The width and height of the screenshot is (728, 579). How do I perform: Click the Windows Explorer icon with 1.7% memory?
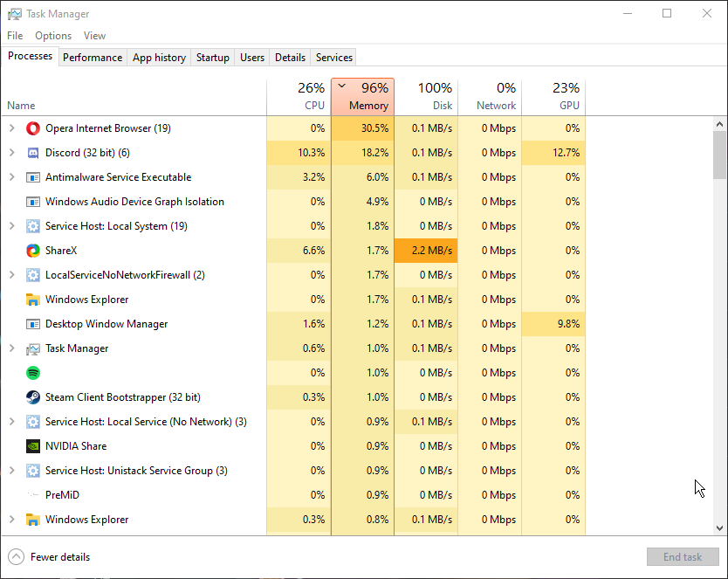click(x=33, y=300)
